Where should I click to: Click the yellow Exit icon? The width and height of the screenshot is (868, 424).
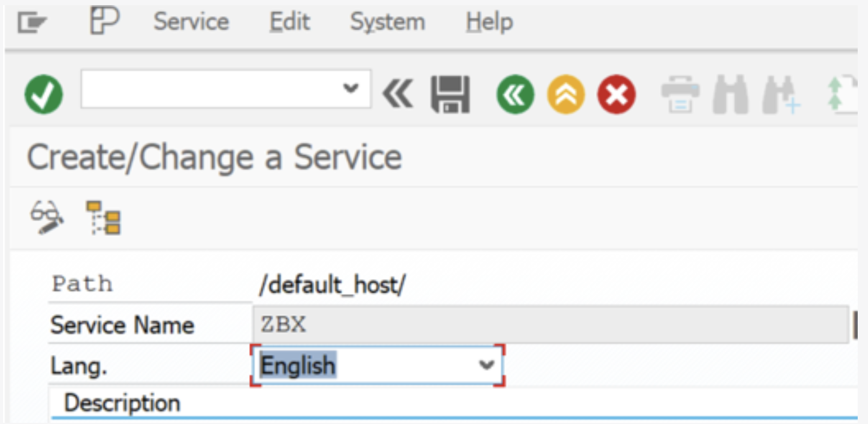[x=566, y=95]
